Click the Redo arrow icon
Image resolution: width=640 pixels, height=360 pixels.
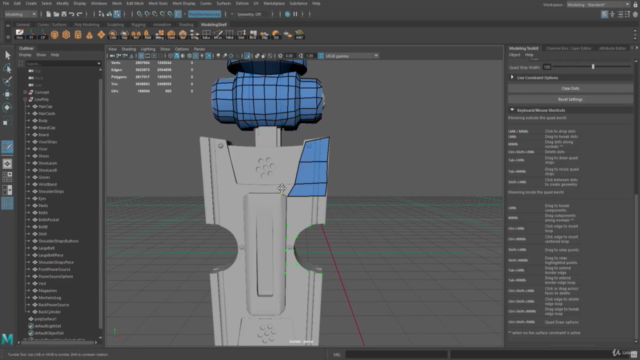(x=80, y=14)
